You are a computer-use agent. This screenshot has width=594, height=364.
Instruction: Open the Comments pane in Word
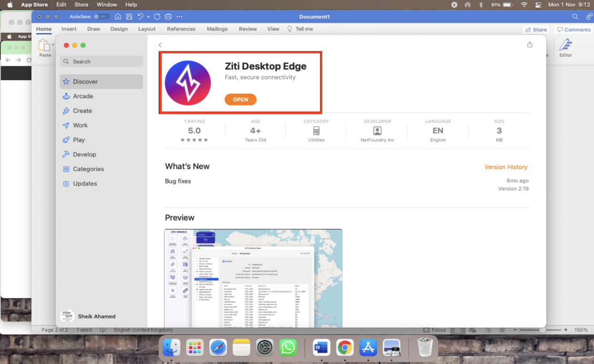(x=574, y=30)
